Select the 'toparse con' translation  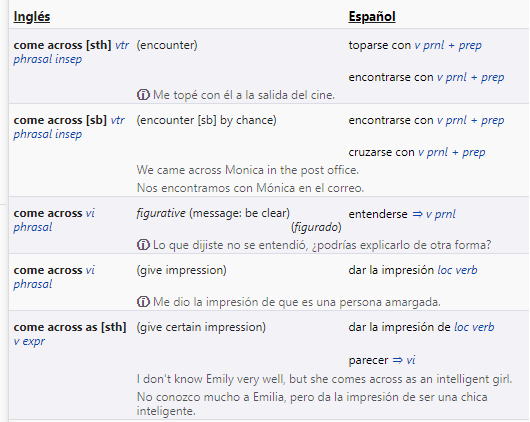point(380,45)
